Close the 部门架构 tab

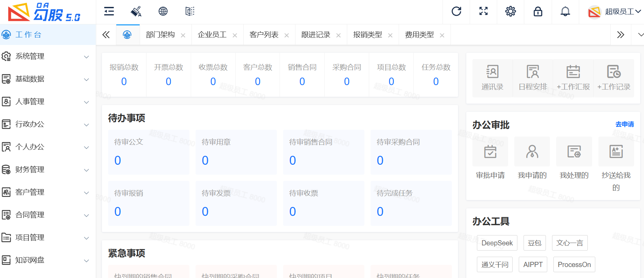tap(183, 35)
